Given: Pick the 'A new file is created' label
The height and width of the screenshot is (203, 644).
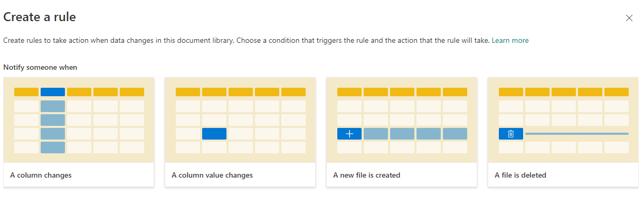Looking at the screenshot, I should (367, 175).
